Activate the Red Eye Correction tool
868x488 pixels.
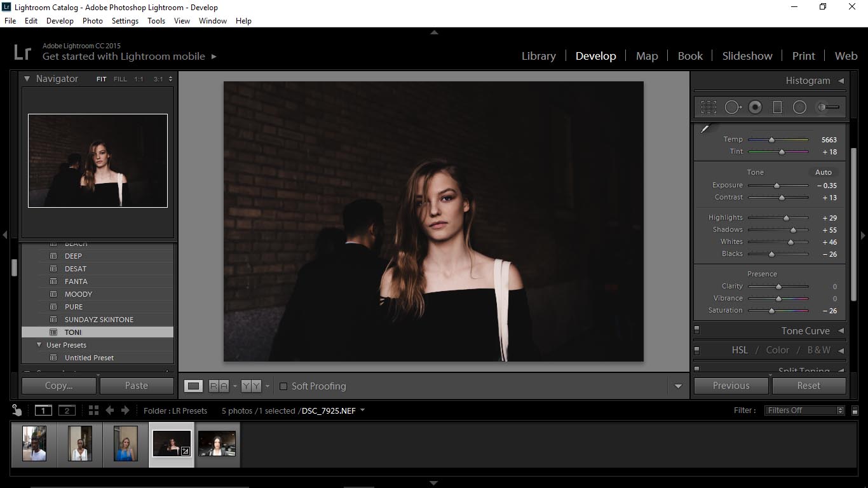755,107
